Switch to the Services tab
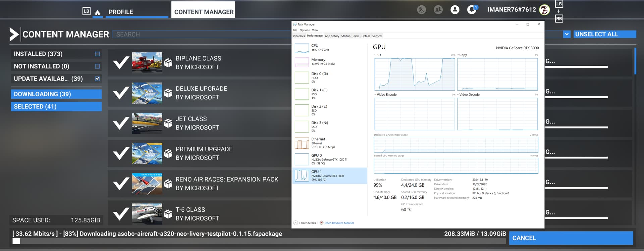 tap(377, 36)
